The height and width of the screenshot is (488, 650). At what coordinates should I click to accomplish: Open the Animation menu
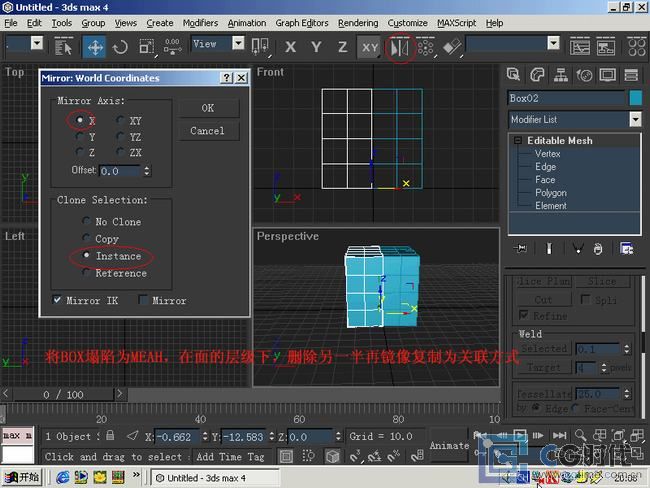point(247,23)
